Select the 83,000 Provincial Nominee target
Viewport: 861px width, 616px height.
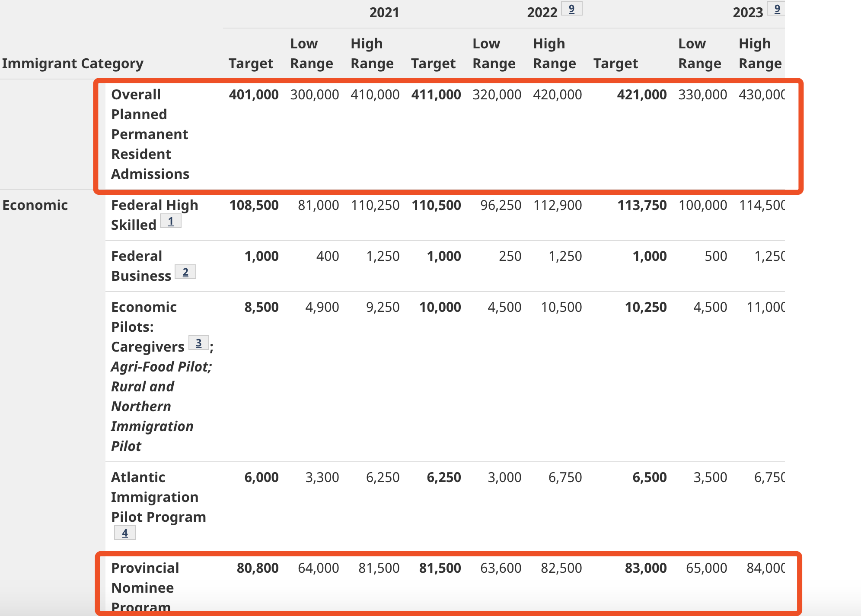click(x=646, y=568)
